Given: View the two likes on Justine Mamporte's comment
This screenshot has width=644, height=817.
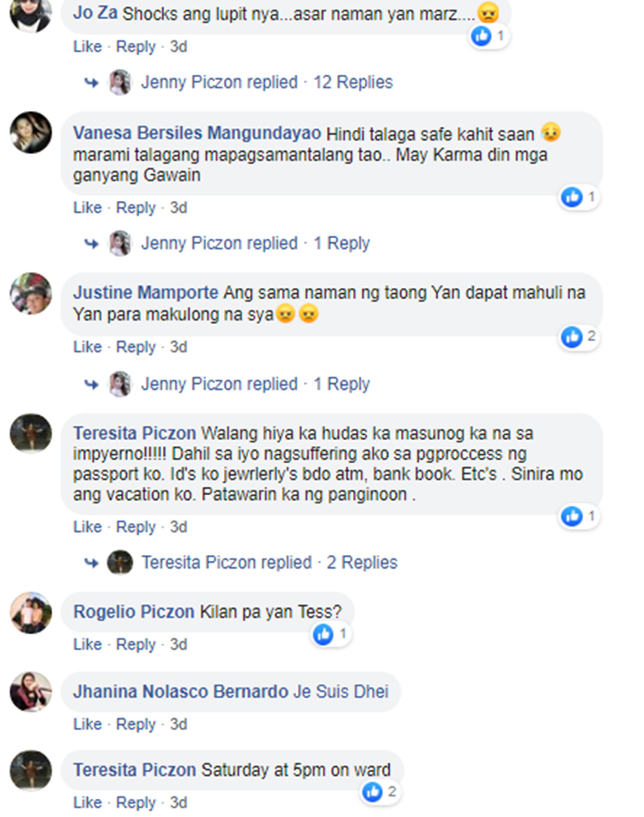Looking at the screenshot, I should (x=580, y=337).
